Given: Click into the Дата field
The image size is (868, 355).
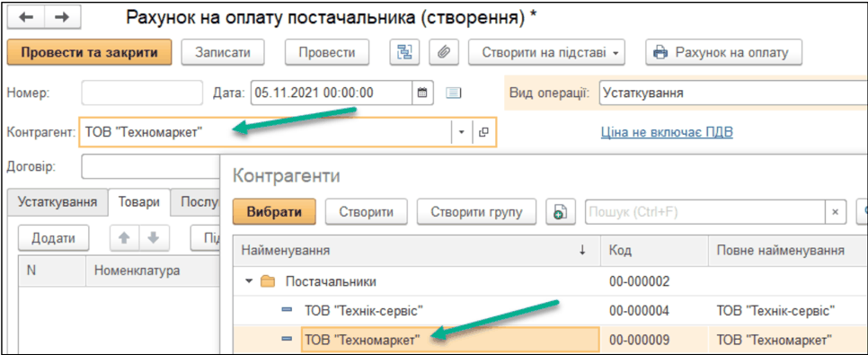Looking at the screenshot, I should click(331, 93).
